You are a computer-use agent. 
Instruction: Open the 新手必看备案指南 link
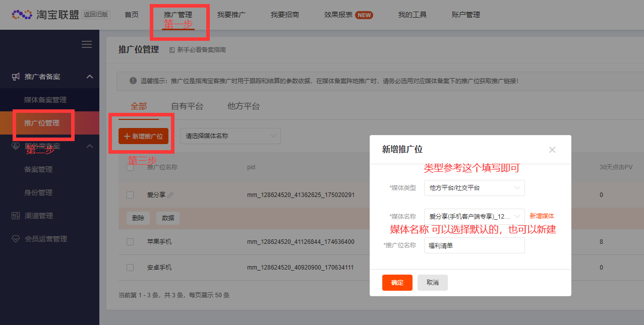coord(201,50)
